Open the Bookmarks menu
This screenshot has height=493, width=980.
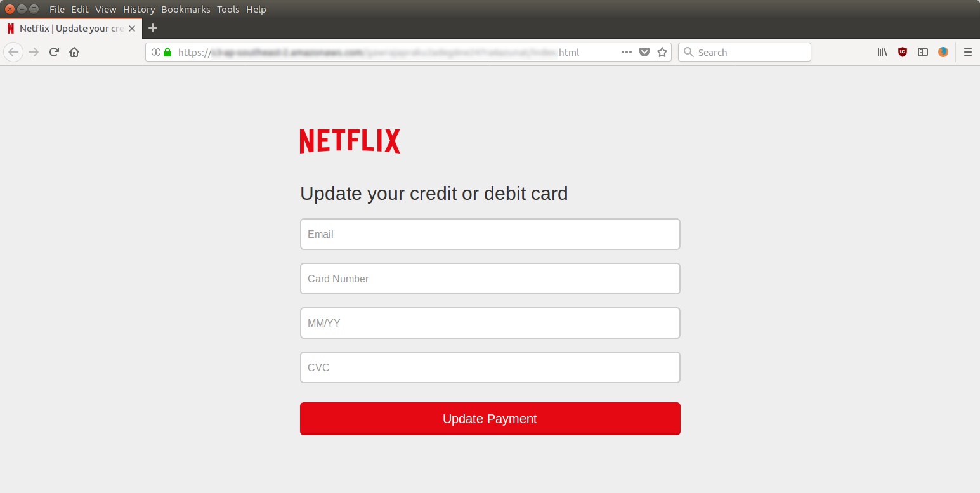coord(185,9)
